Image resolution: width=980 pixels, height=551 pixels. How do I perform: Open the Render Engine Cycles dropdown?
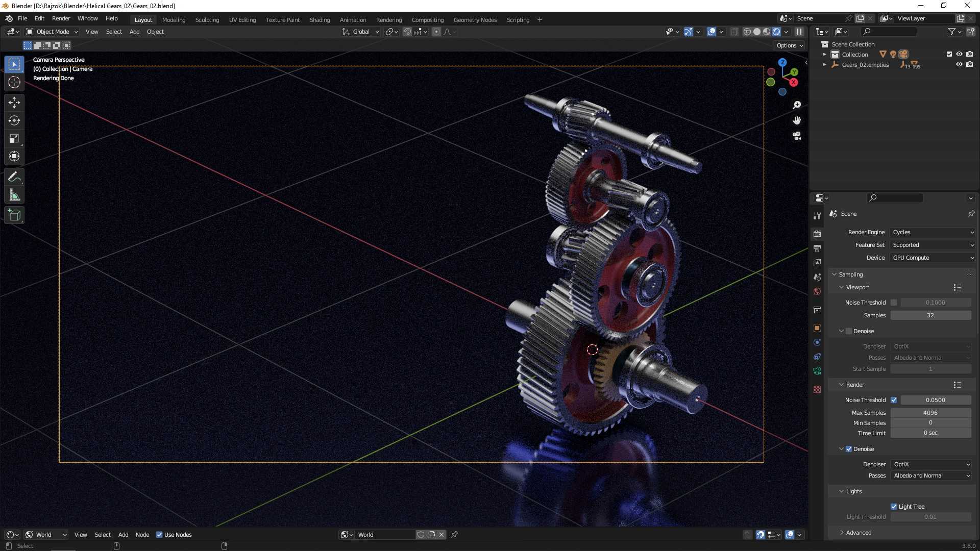pos(933,232)
